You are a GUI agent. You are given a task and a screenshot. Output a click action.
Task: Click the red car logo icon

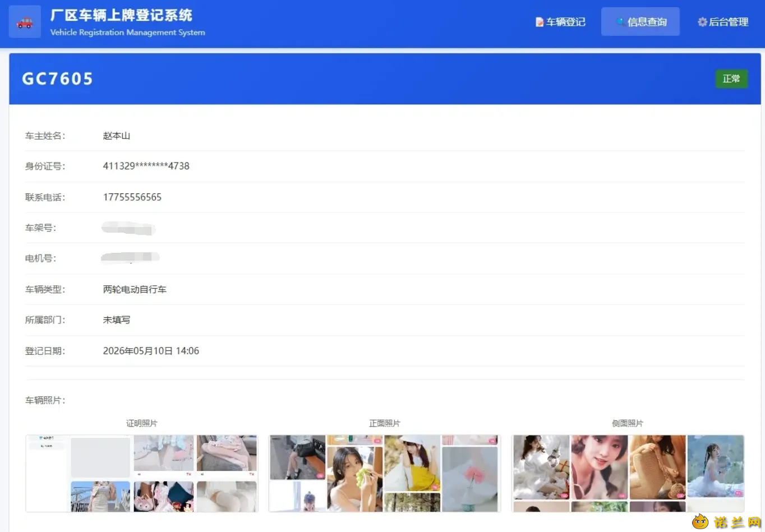tap(25, 22)
